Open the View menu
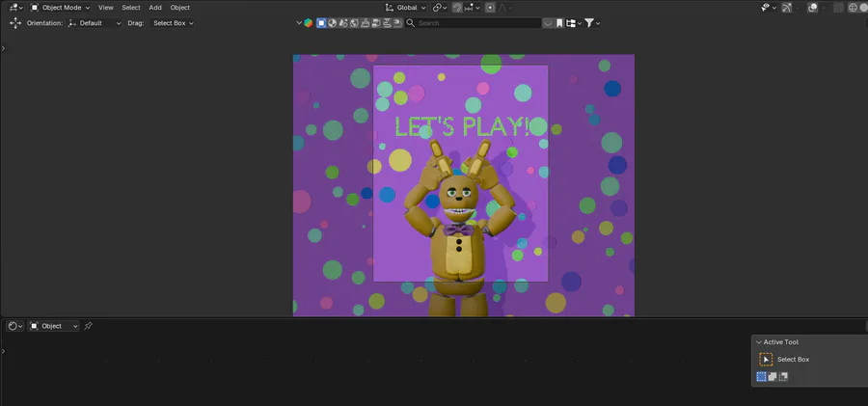This screenshot has height=406, width=868. 106,8
